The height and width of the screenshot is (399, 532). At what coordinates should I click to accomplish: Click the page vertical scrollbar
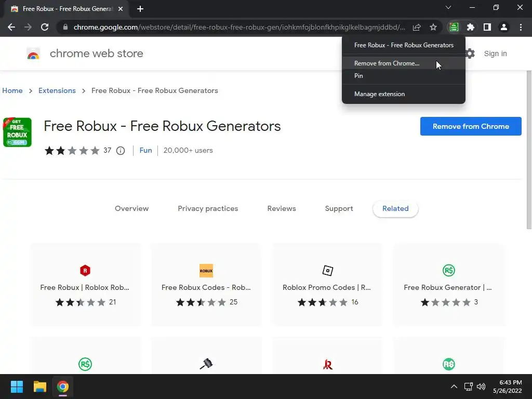tap(528, 149)
